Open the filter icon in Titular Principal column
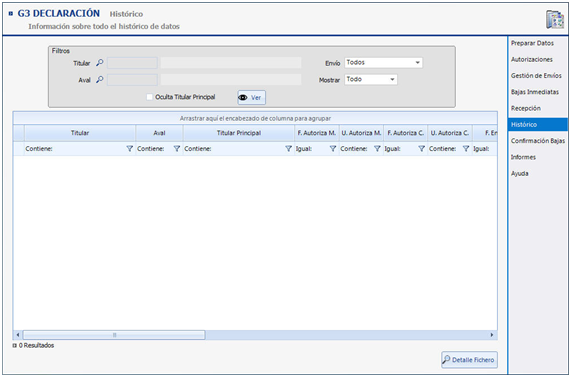 (288, 149)
